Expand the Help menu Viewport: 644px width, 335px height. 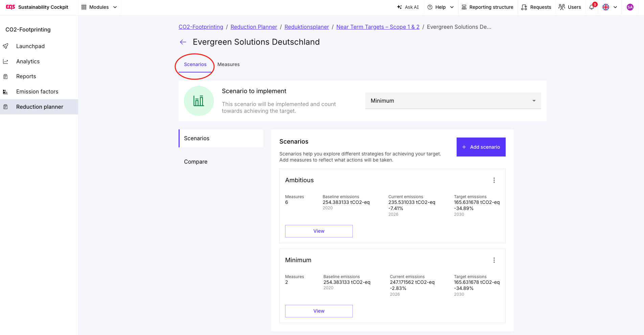point(441,7)
